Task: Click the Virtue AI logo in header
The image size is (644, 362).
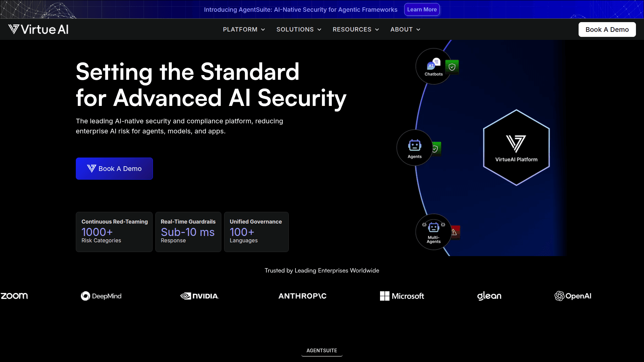Action: pos(39,29)
